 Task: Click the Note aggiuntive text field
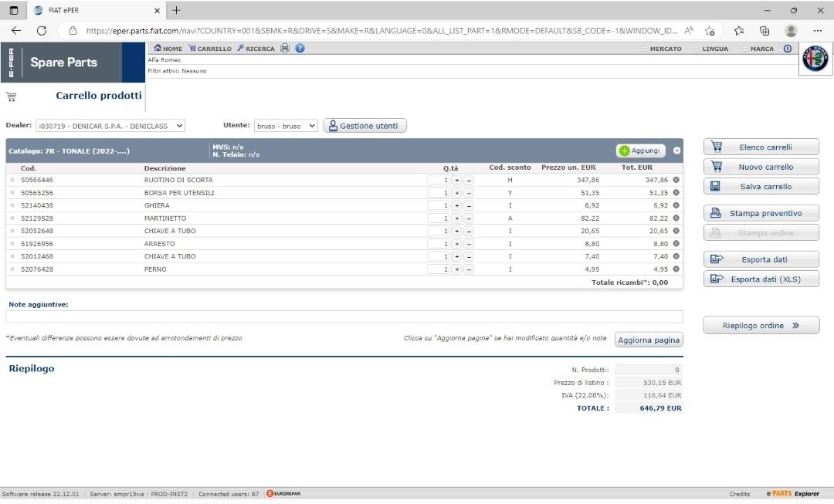pyautogui.click(x=344, y=317)
